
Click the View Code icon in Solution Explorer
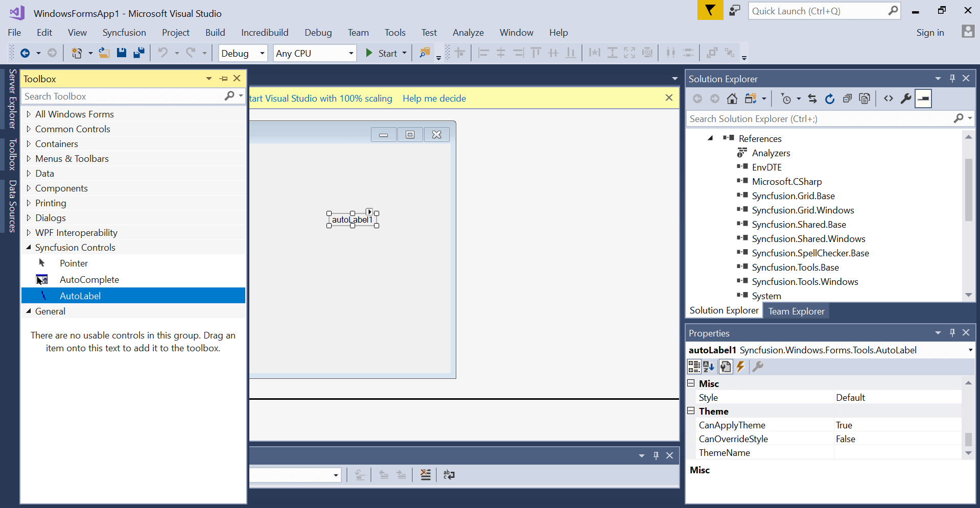pyautogui.click(x=889, y=99)
